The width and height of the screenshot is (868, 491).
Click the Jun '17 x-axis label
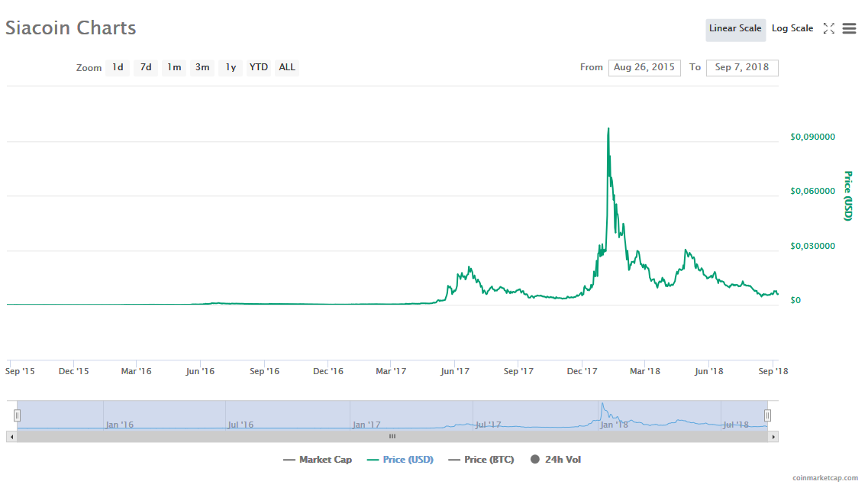click(454, 371)
